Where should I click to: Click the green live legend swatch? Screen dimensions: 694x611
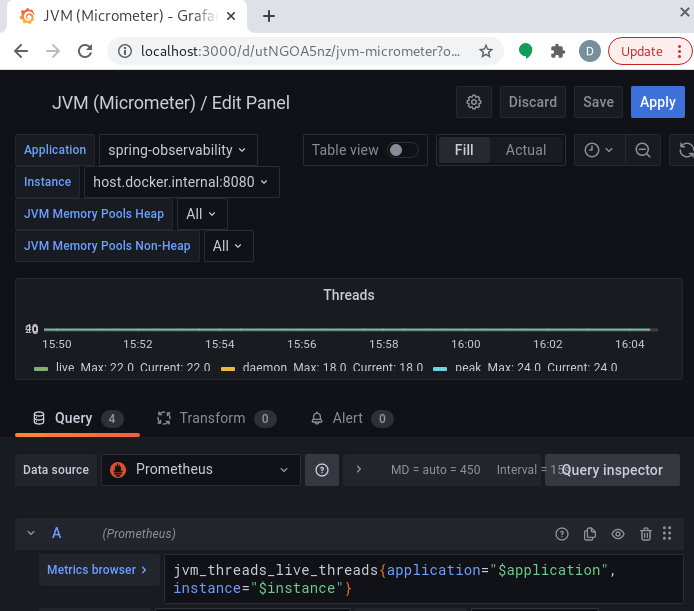41,368
